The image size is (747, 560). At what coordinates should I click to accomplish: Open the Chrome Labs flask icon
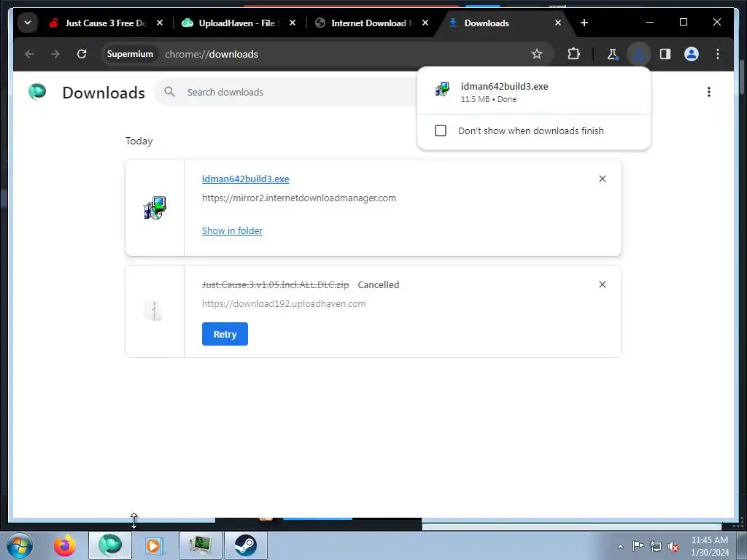coord(612,54)
